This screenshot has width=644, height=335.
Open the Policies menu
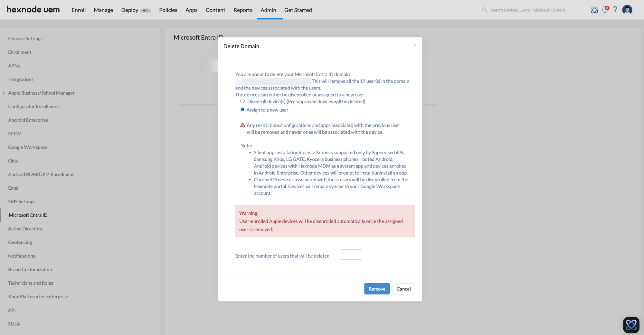pyautogui.click(x=168, y=10)
